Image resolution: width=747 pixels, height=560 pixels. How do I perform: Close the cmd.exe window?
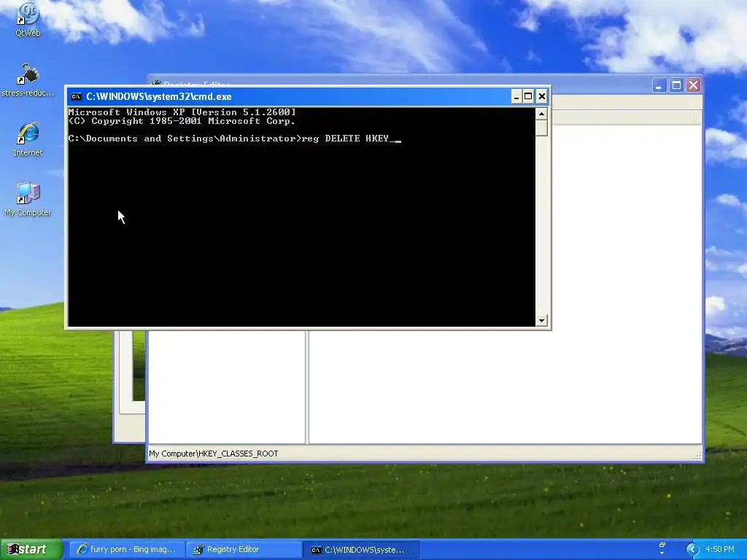(x=542, y=97)
